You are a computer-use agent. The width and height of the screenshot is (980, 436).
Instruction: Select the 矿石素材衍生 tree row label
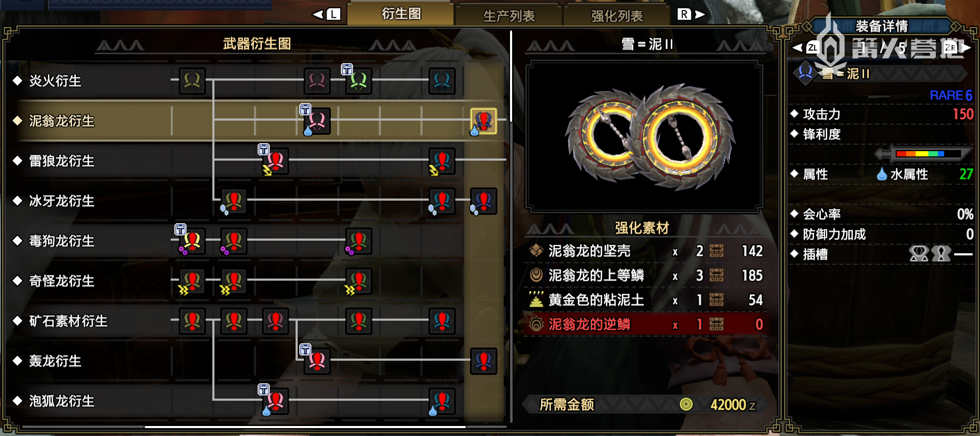[x=68, y=321]
